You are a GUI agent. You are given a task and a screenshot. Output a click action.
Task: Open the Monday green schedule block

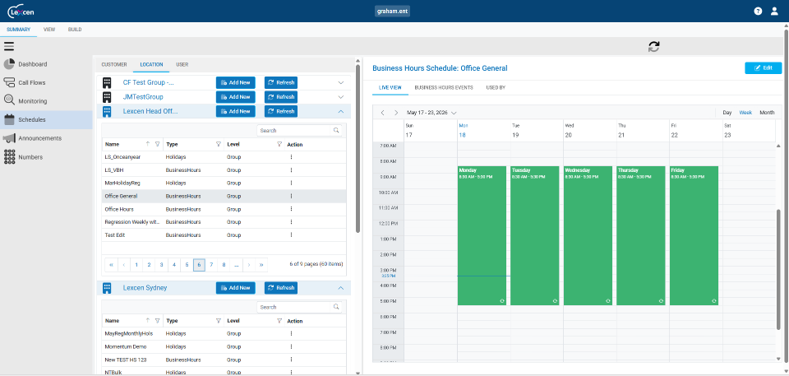[x=482, y=236]
